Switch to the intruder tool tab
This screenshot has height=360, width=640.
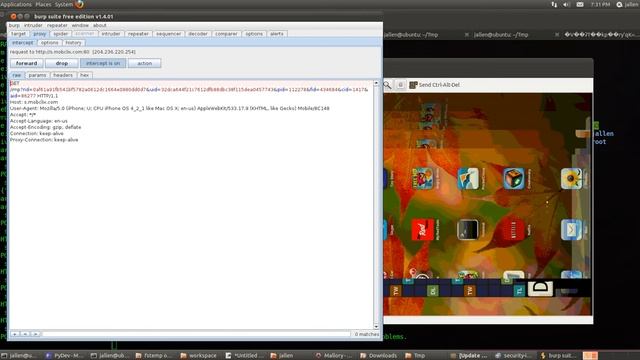point(111,34)
